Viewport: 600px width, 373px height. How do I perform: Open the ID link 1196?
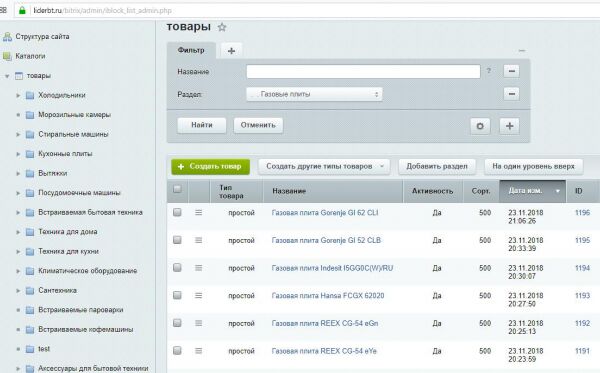coord(582,213)
